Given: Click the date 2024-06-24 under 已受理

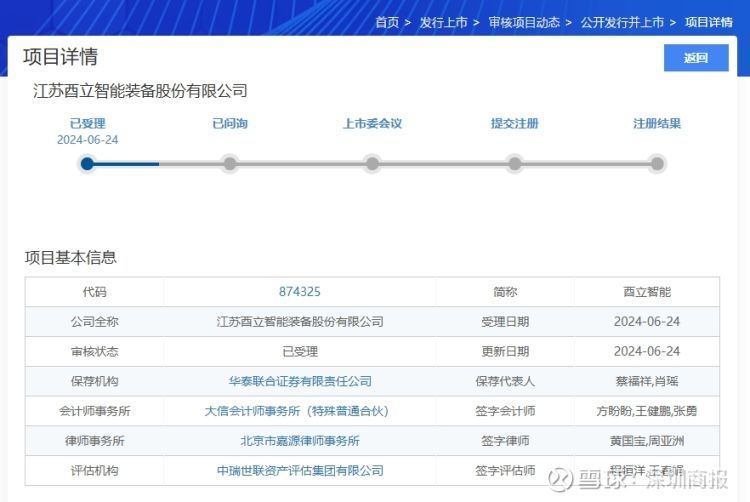Looking at the screenshot, I should pos(88,140).
